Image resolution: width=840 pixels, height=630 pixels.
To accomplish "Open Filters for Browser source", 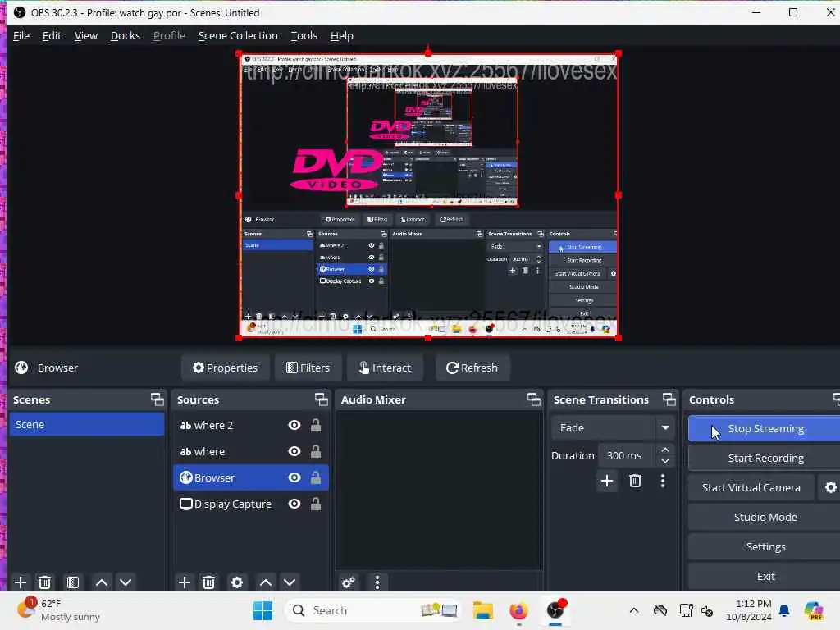I will point(308,367).
